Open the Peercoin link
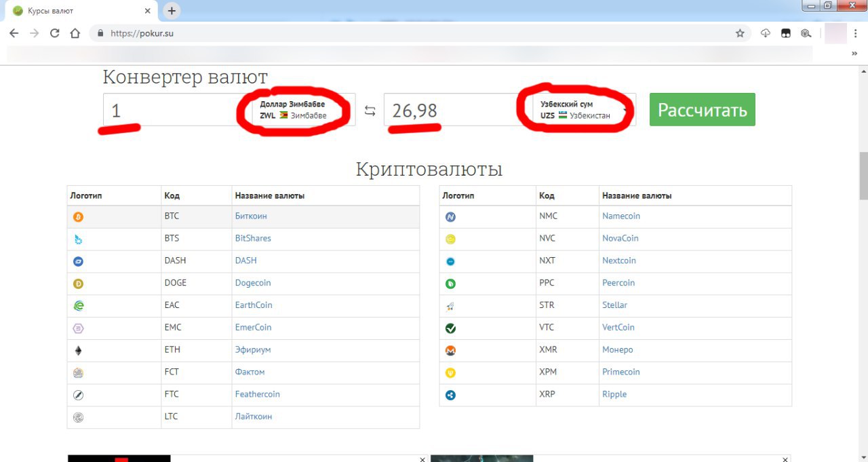The height and width of the screenshot is (462, 868). point(618,283)
